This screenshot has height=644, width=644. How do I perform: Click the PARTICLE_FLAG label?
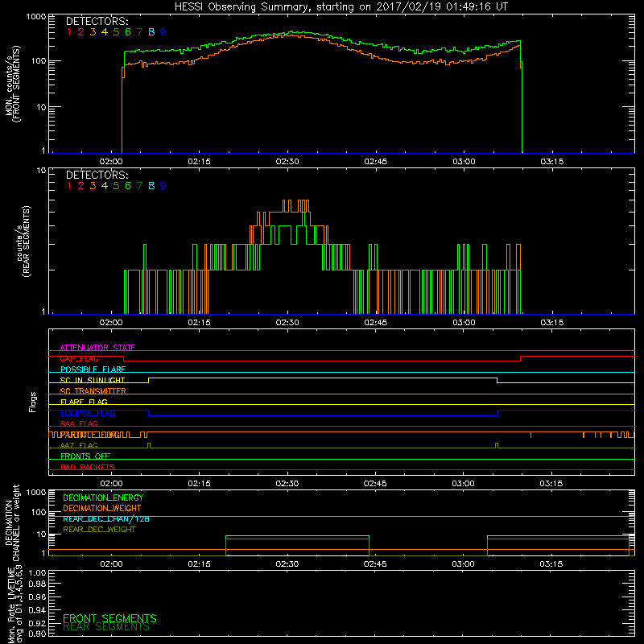(x=90, y=435)
